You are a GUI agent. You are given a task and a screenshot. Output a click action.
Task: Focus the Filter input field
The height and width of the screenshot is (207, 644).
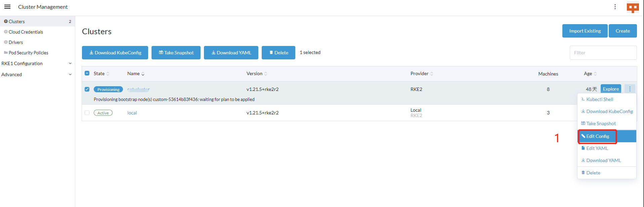pos(603,53)
